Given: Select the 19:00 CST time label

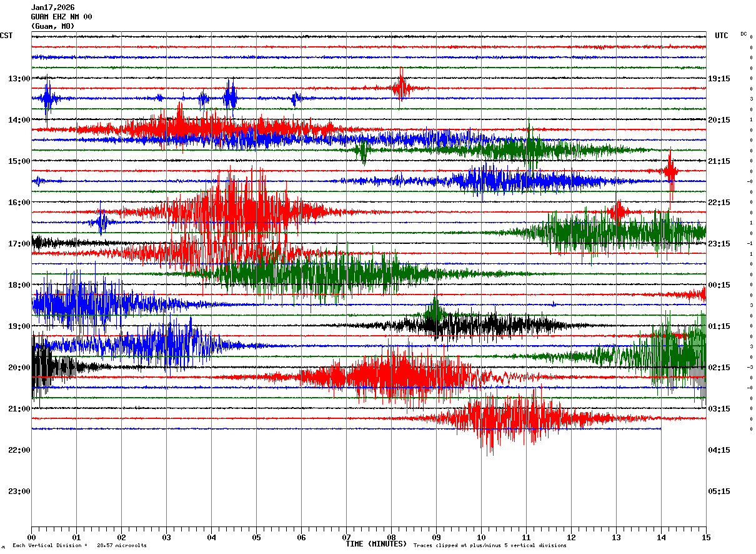Looking at the screenshot, I should 19,326.
